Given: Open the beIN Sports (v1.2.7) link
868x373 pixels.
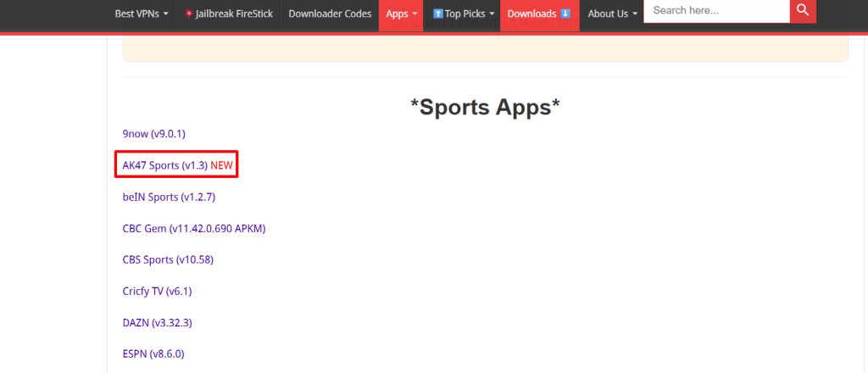Looking at the screenshot, I should click(169, 197).
